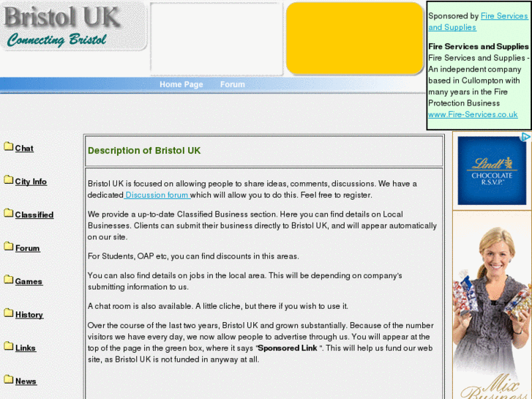Screen dimensions: 532x399
Task: Click the folder icon beside Classified
Action: (x=9, y=213)
